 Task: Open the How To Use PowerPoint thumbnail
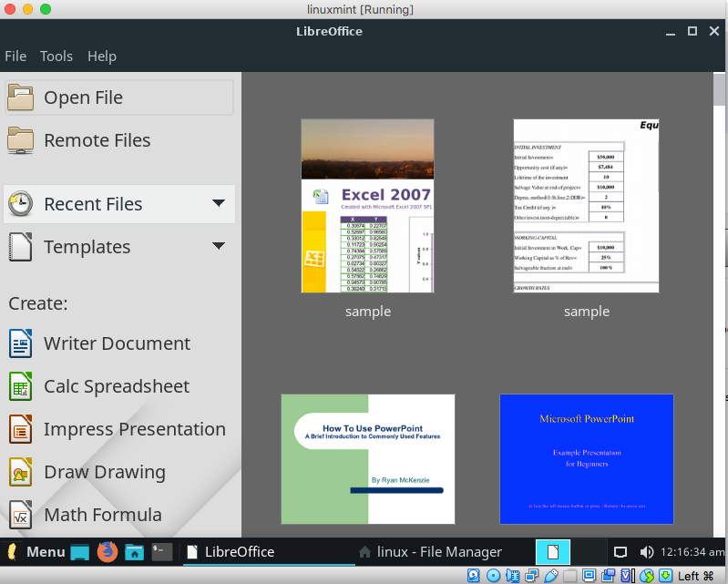(368, 459)
